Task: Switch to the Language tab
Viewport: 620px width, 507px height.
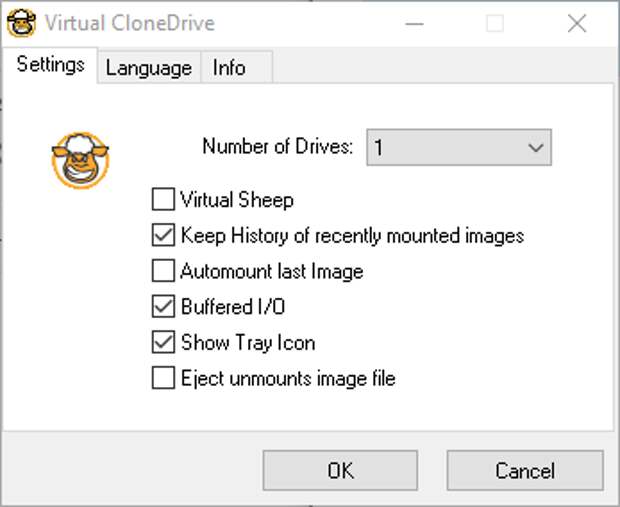Action: pyautogui.click(x=149, y=68)
